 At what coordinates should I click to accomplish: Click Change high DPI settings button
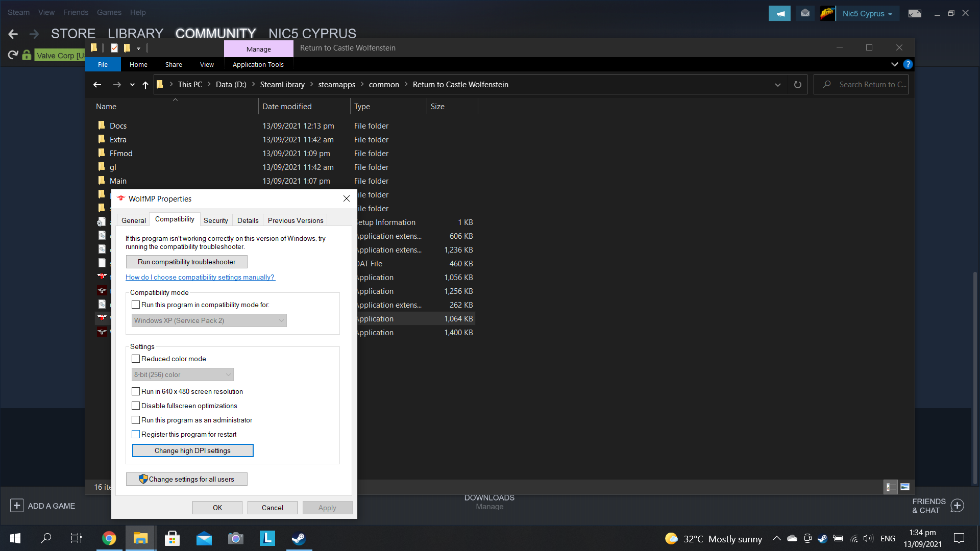point(192,450)
